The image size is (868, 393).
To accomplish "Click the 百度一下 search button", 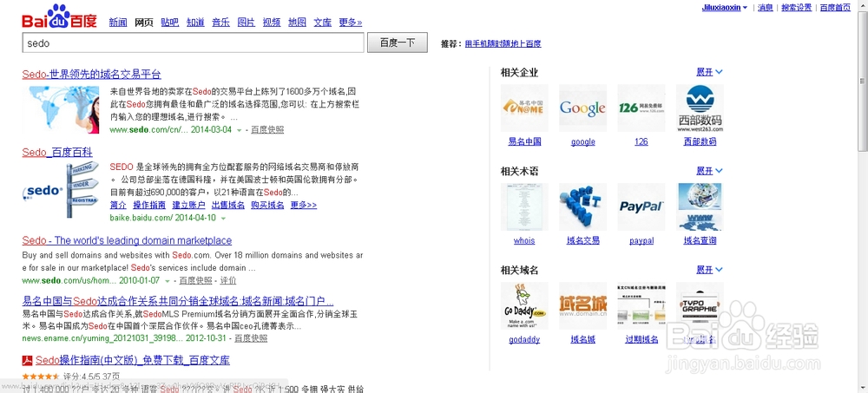I will click(398, 43).
